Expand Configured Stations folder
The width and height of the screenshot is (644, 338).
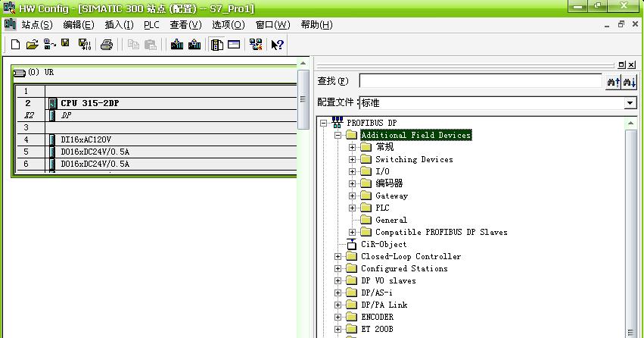tap(338, 268)
